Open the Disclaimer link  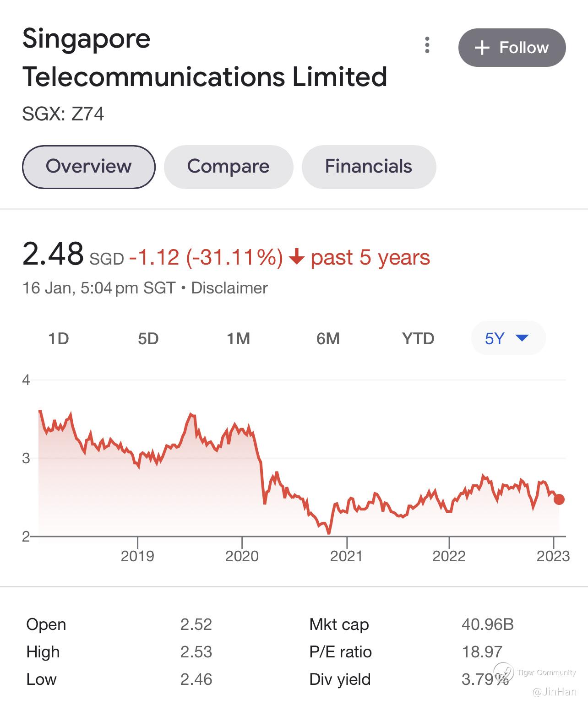click(x=229, y=288)
